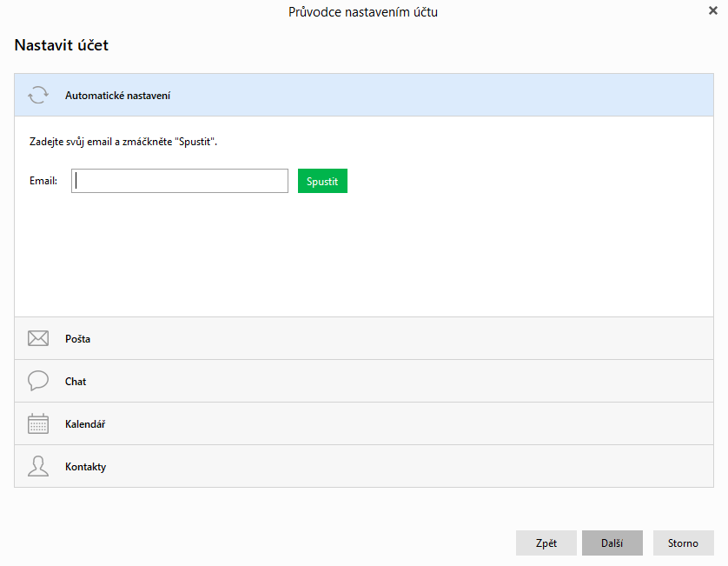The image size is (728, 566).
Task: Cancel the wizard with Storno
Action: pyautogui.click(x=683, y=543)
